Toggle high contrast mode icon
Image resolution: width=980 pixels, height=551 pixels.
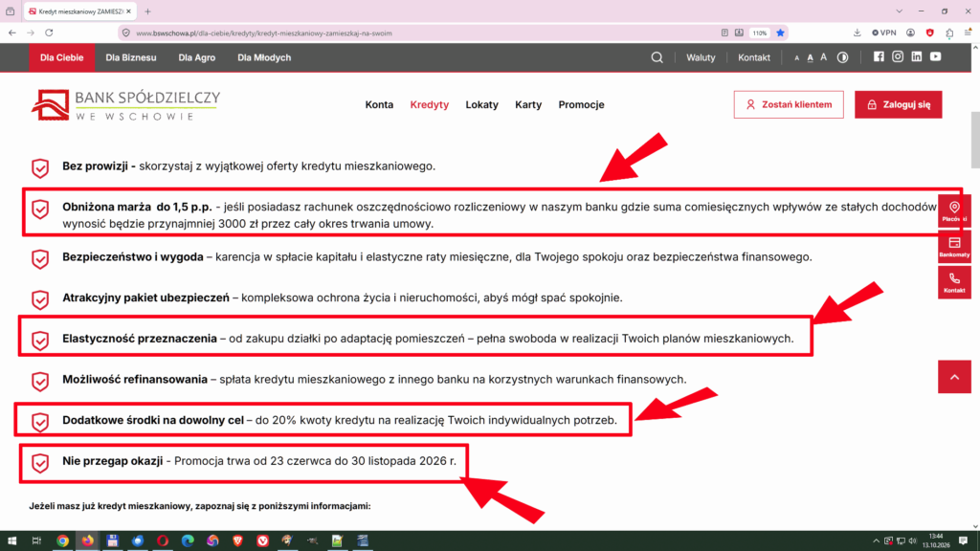coord(843,57)
